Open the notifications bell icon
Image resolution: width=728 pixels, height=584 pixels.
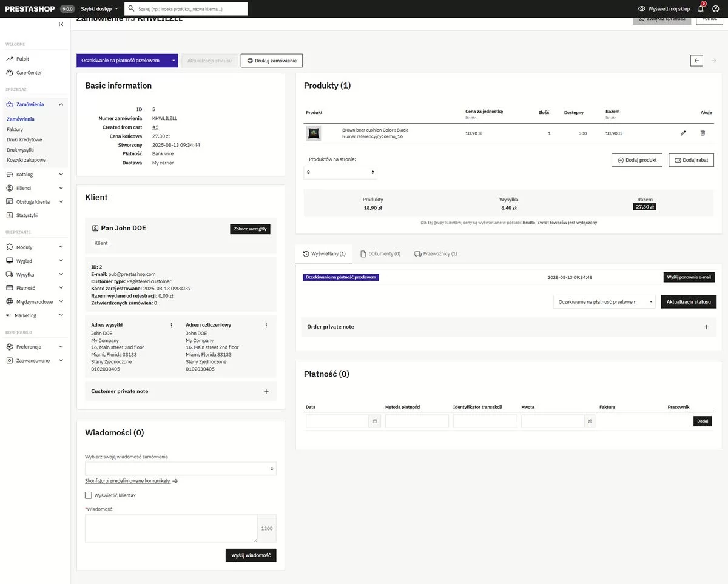(701, 9)
